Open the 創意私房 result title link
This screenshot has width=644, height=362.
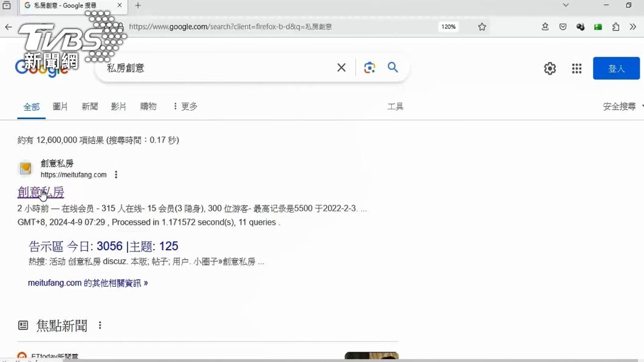click(x=41, y=192)
